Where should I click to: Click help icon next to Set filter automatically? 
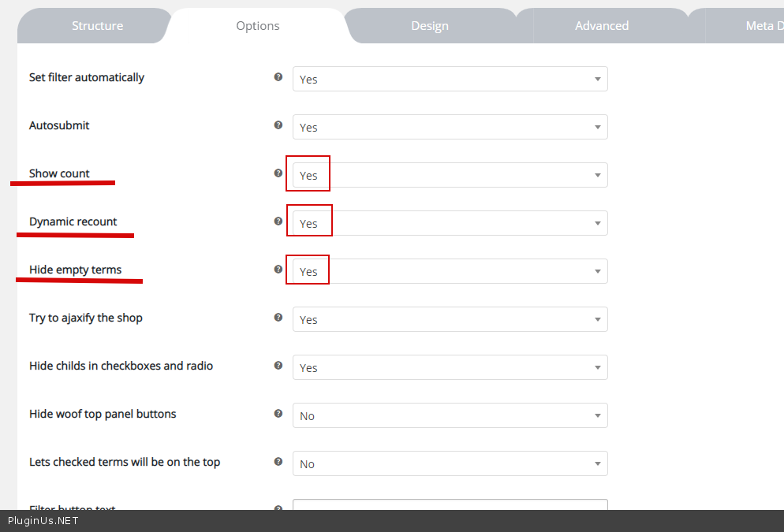tap(278, 77)
